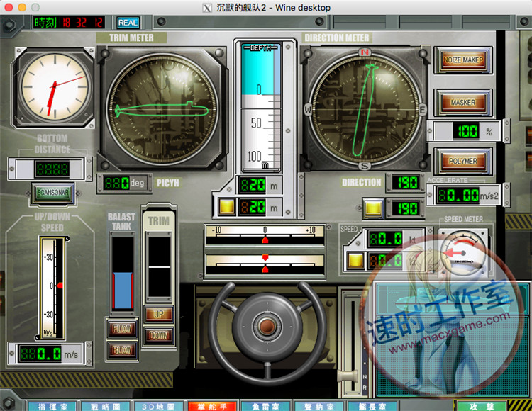
Task: Click the target depth 20 m display
Action: [x=253, y=206]
